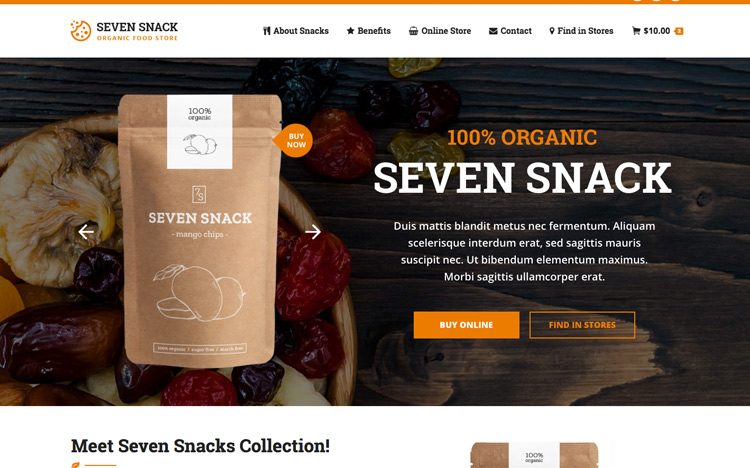Click the round orange BUY NOW badge
The height and width of the screenshot is (468, 750).
pyautogui.click(x=293, y=141)
